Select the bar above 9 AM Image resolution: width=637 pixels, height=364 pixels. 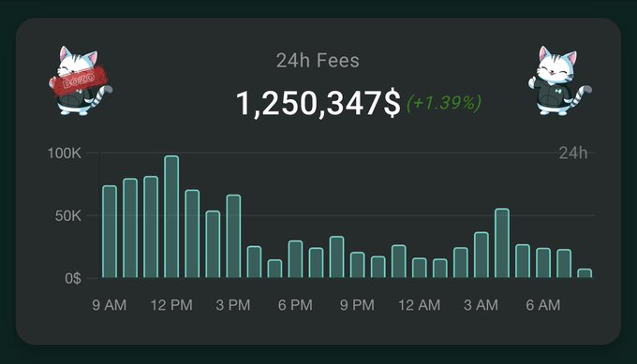tap(110, 232)
